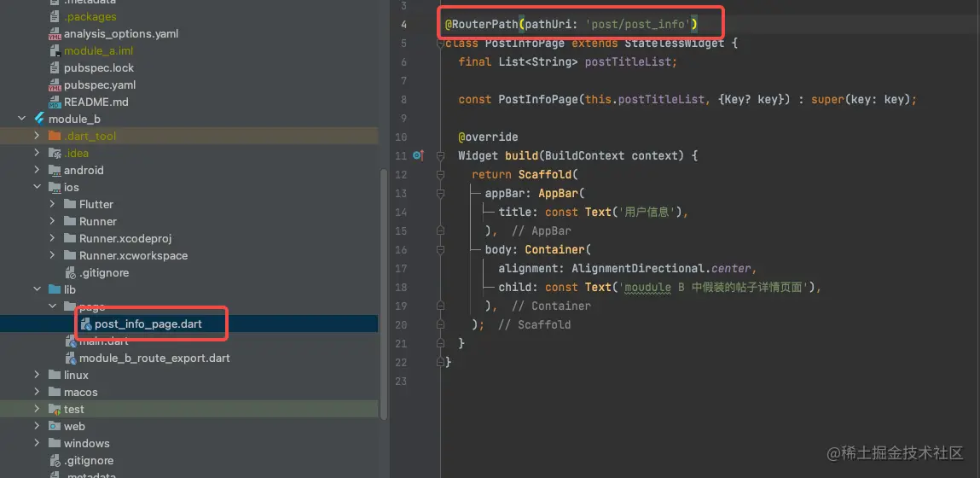Expand the windows folder
The width and height of the screenshot is (980, 478).
[38, 444]
